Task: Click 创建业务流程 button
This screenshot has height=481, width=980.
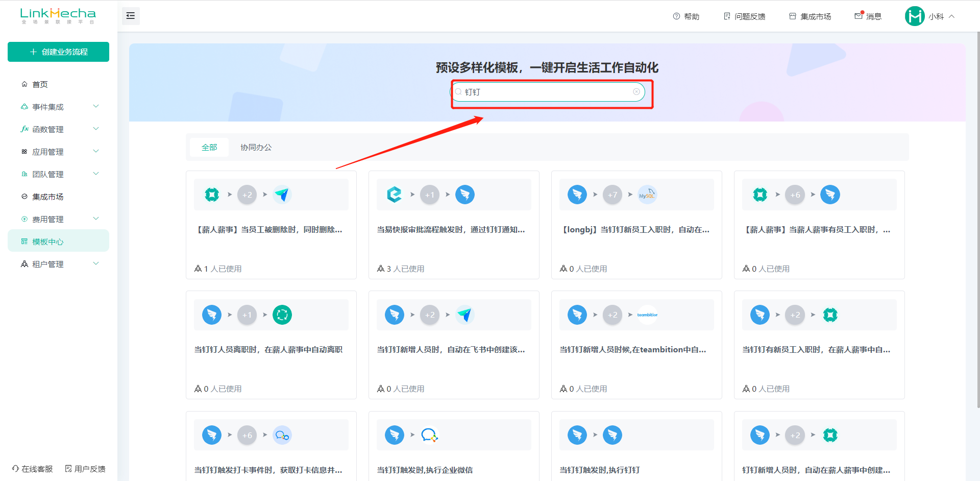Action: click(58, 52)
